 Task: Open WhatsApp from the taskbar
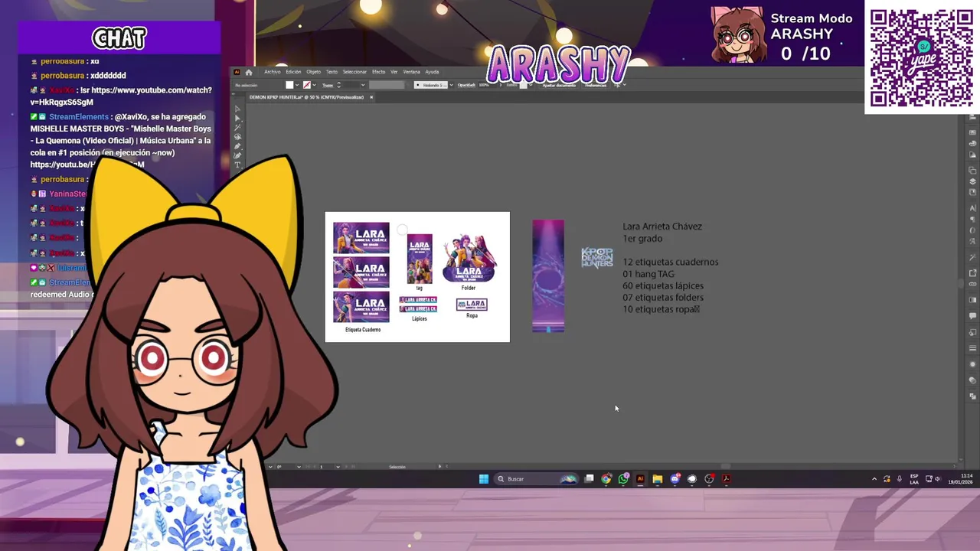click(x=623, y=479)
